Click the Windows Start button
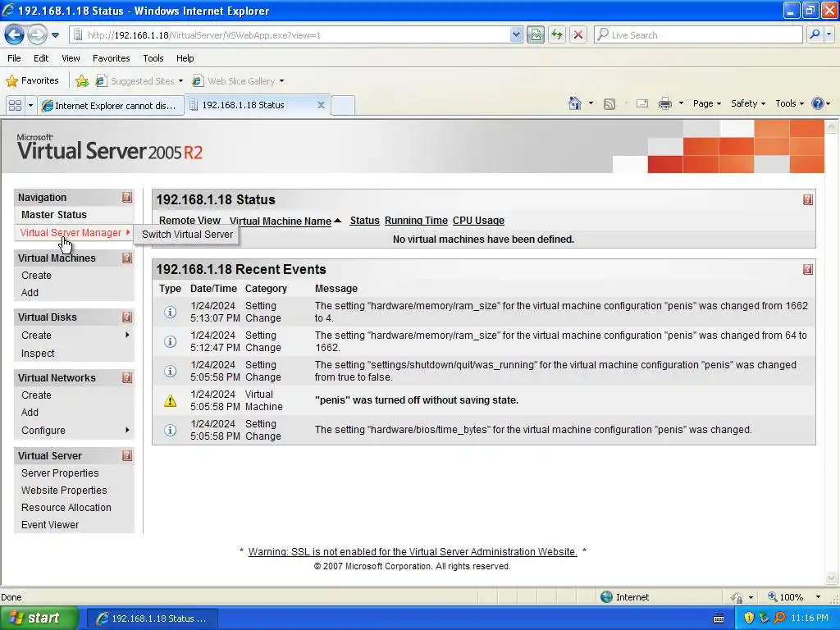Image resolution: width=840 pixels, height=630 pixels. [38, 619]
